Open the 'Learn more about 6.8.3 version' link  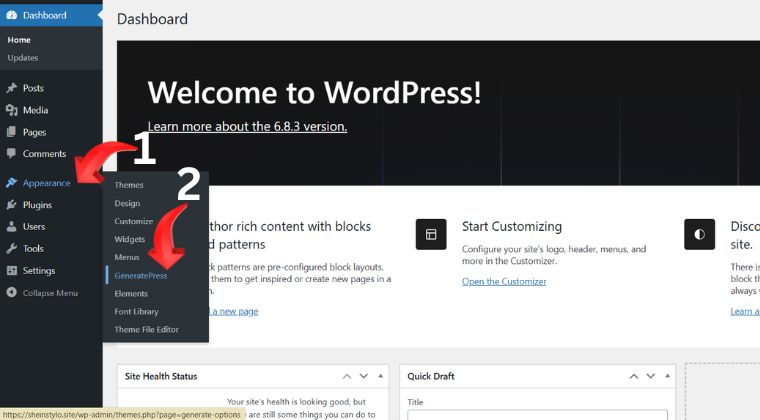(x=247, y=127)
